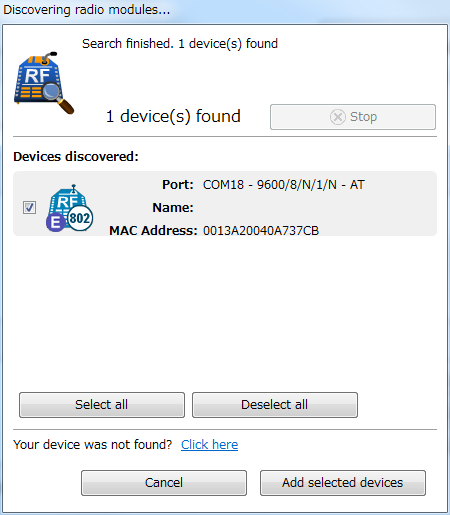Cancel the discovery dialog
This screenshot has height=515, width=450.
pos(164,483)
